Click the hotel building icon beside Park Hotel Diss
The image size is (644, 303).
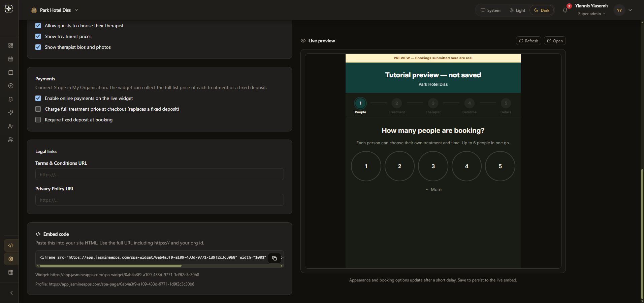tap(34, 10)
